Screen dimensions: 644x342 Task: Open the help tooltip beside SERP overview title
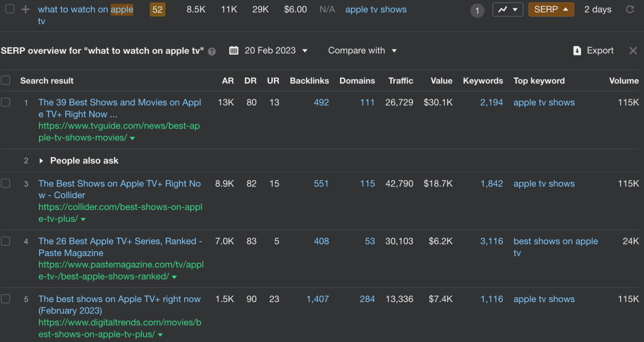[x=212, y=51]
